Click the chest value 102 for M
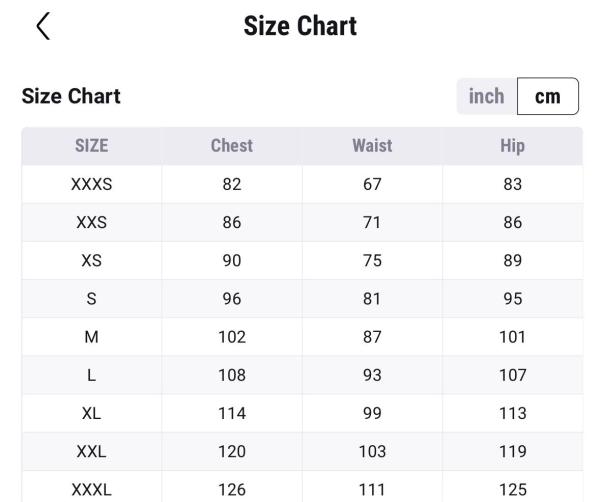The height and width of the screenshot is (502, 600). (x=231, y=337)
